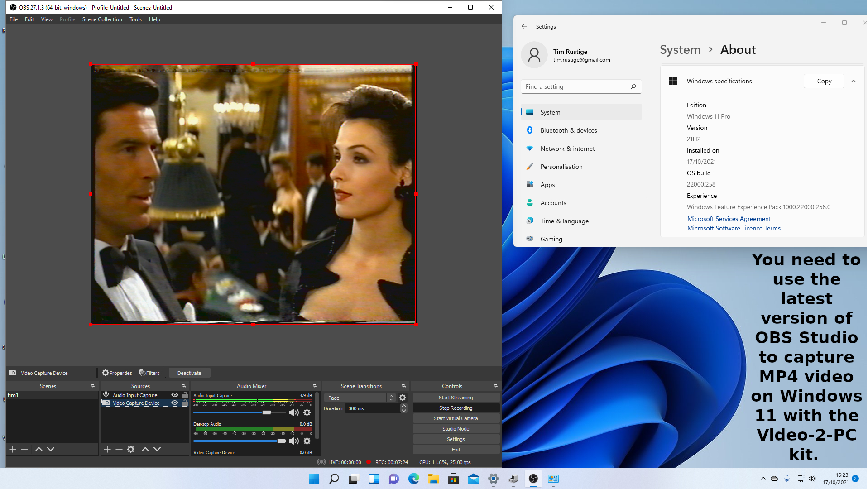This screenshot has width=868, height=489.
Task: Increase the transition Duration with up arrow
Action: [x=403, y=406]
